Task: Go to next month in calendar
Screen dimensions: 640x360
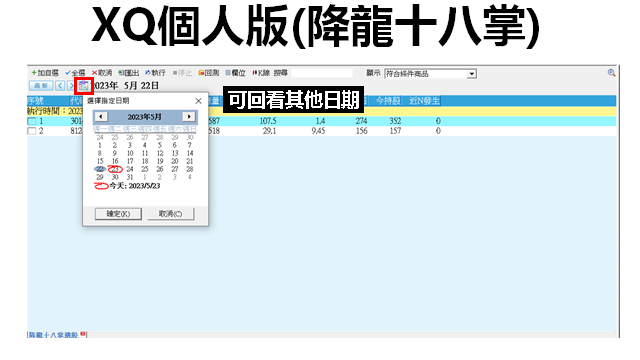Action: click(x=189, y=117)
